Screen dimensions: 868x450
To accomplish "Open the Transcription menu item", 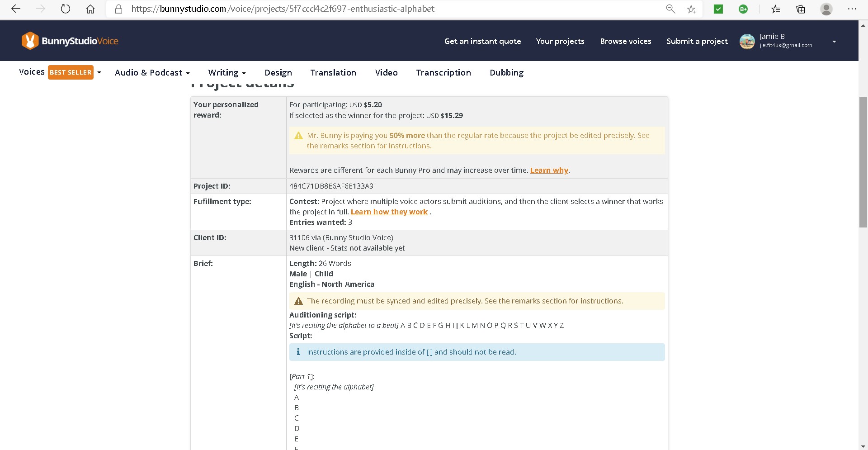I will [x=443, y=73].
